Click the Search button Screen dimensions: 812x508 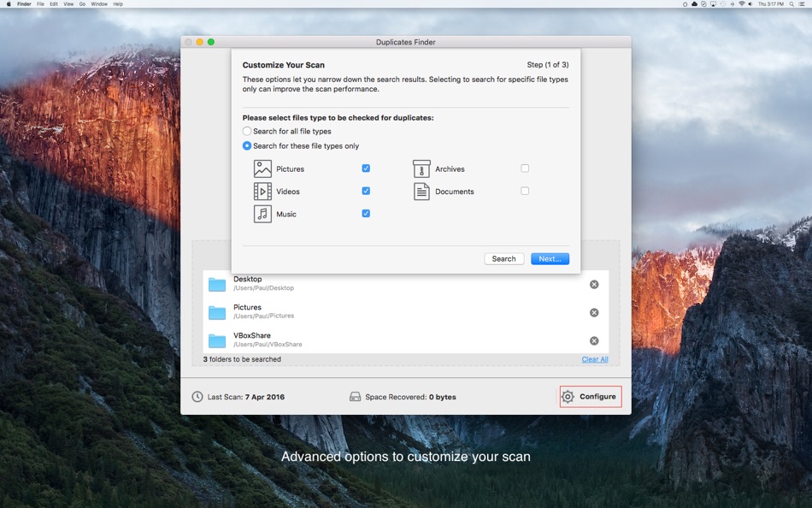tap(504, 258)
